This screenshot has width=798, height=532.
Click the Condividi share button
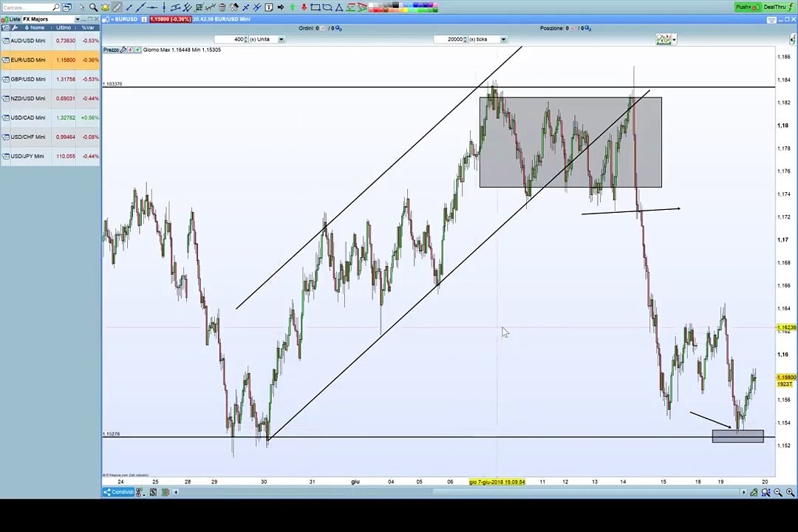pos(118,492)
